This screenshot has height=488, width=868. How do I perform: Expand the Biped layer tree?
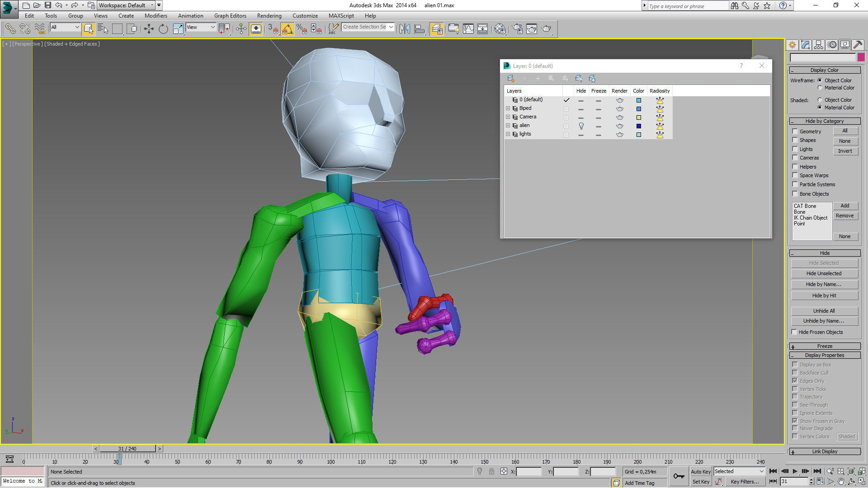pyautogui.click(x=508, y=108)
